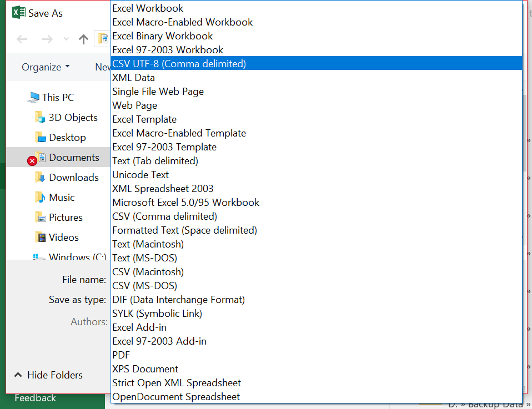Select the Documents folder
The width and height of the screenshot is (532, 409).
pyautogui.click(x=74, y=158)
